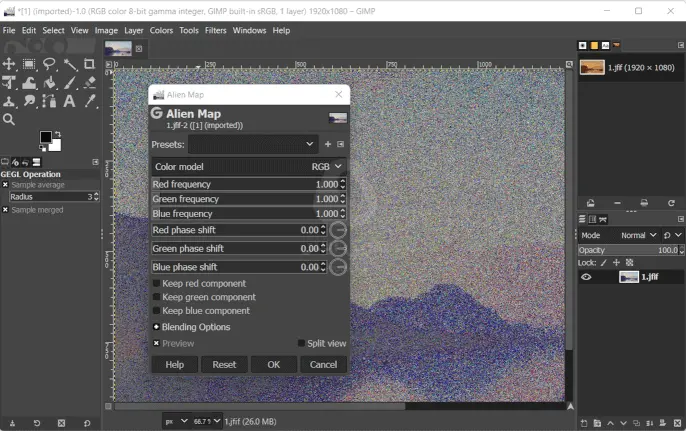The image size is (686, 431).
Task: Hide the 1.jfif layer using eye icon
Action: click(586, 277)
